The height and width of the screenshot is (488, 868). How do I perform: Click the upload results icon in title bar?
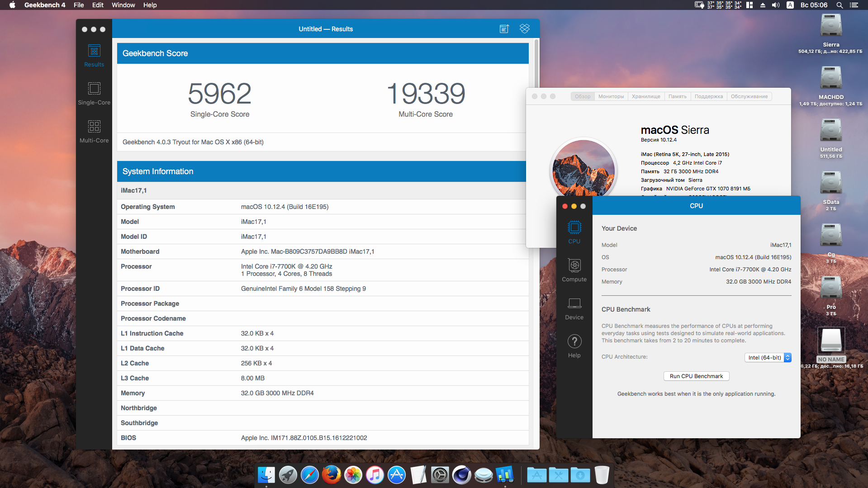504,29
